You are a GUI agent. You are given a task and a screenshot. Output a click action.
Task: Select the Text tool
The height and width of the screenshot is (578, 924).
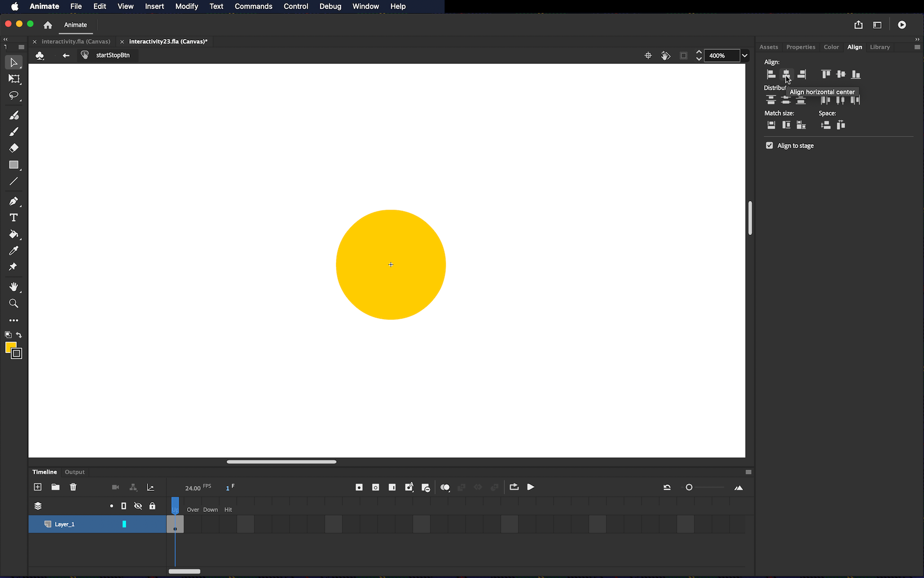(14, 217)
